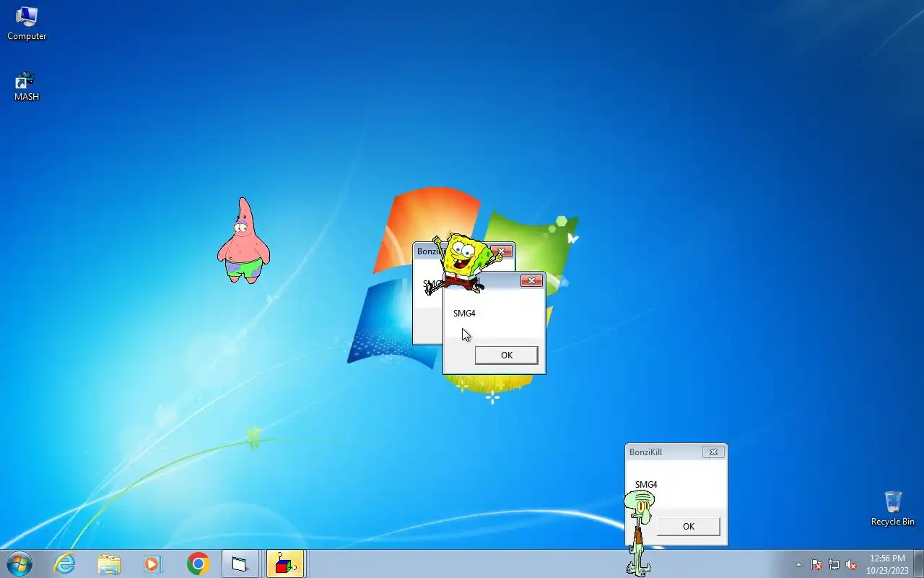Open Windows Explorer folder on the taskbar
The height and width of the screenshot is (578, 924).
[109, 564]
